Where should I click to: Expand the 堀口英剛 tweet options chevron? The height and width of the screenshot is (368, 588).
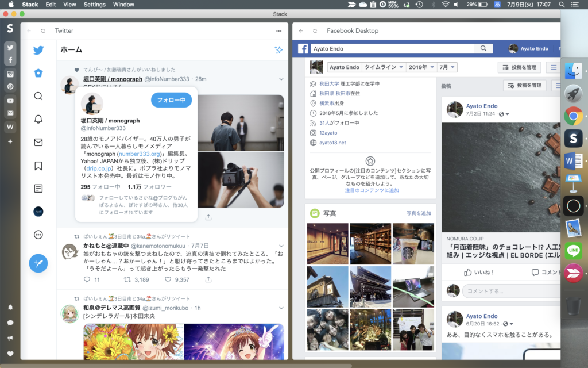point(281,79)
